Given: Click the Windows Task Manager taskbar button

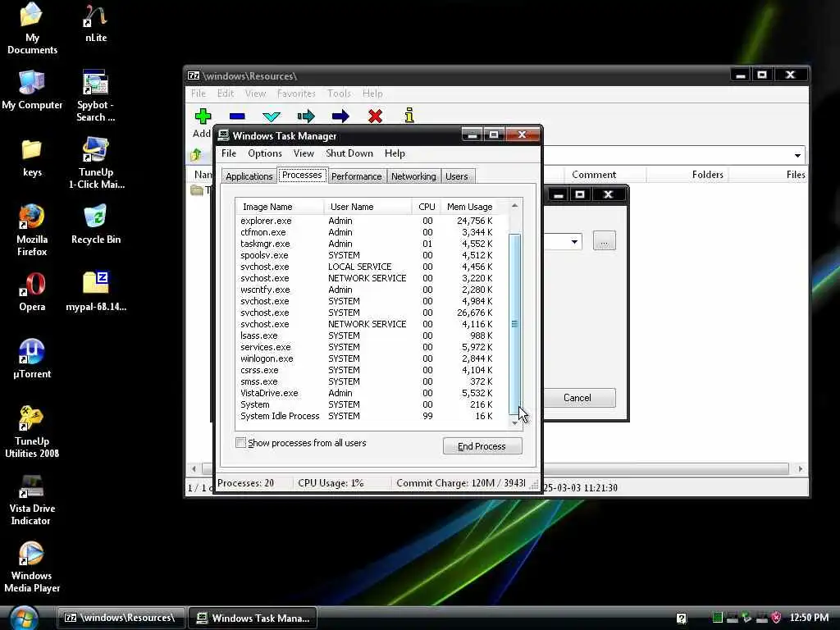Looking at the screenshot, I should tap(253, 618).
